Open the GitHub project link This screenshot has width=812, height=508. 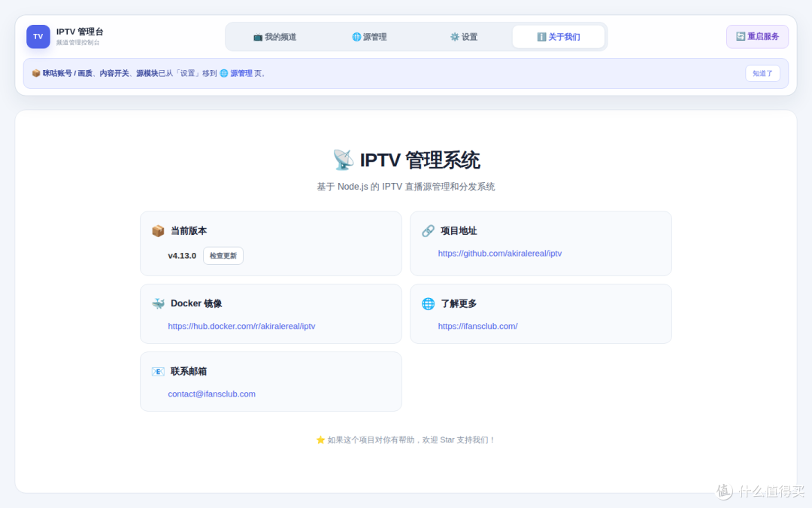[x=500, y=254]
